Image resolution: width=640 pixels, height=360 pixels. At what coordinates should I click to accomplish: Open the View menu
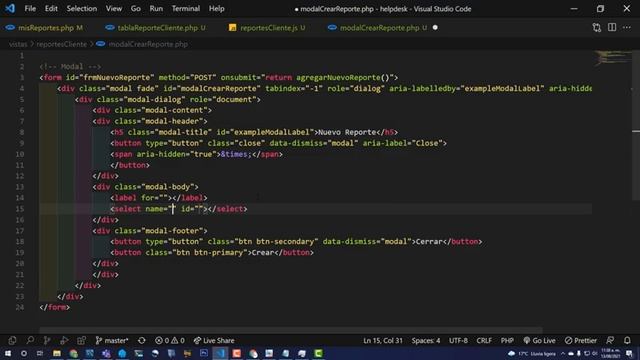pyautogui.click(x=113, y=9)
